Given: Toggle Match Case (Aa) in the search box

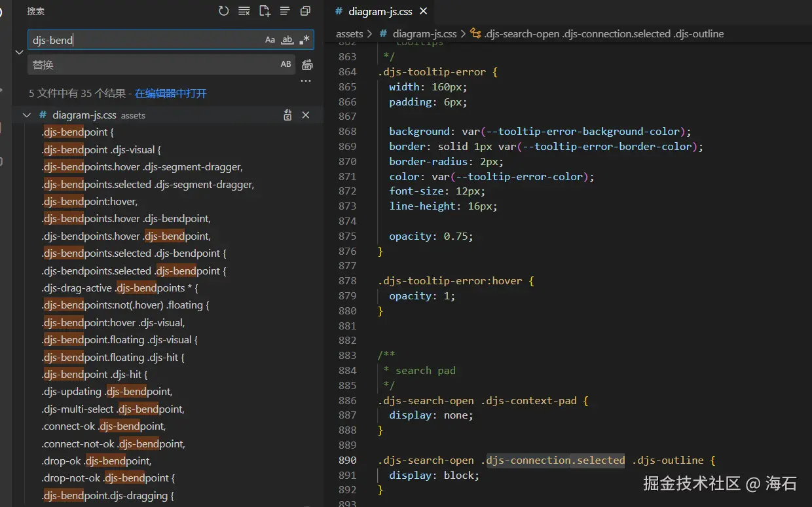Looking at the screenshot, I should 270,40.
